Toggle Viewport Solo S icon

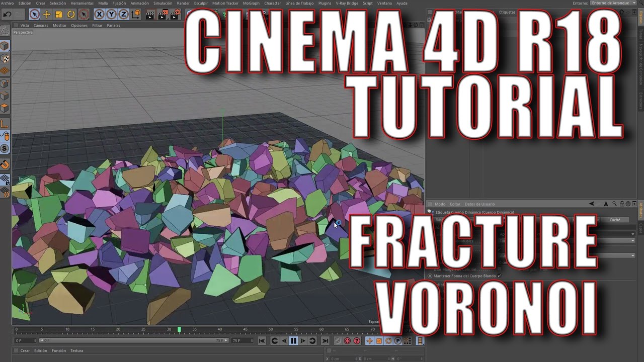pyautogui.click(x=5, y=149)
